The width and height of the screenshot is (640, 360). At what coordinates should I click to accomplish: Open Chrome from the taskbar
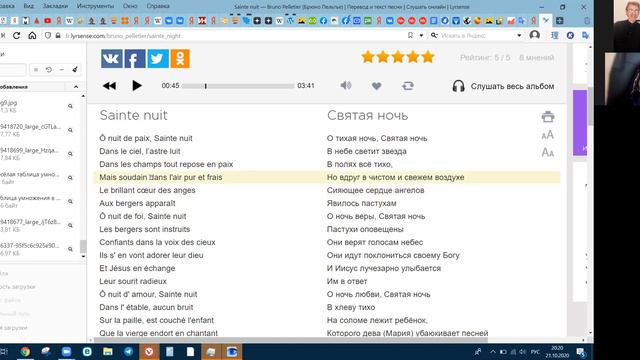tap(25, 351)
